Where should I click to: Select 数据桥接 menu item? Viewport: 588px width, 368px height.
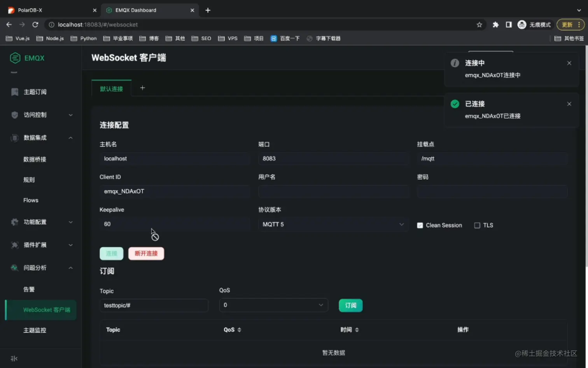pos(35,159)
